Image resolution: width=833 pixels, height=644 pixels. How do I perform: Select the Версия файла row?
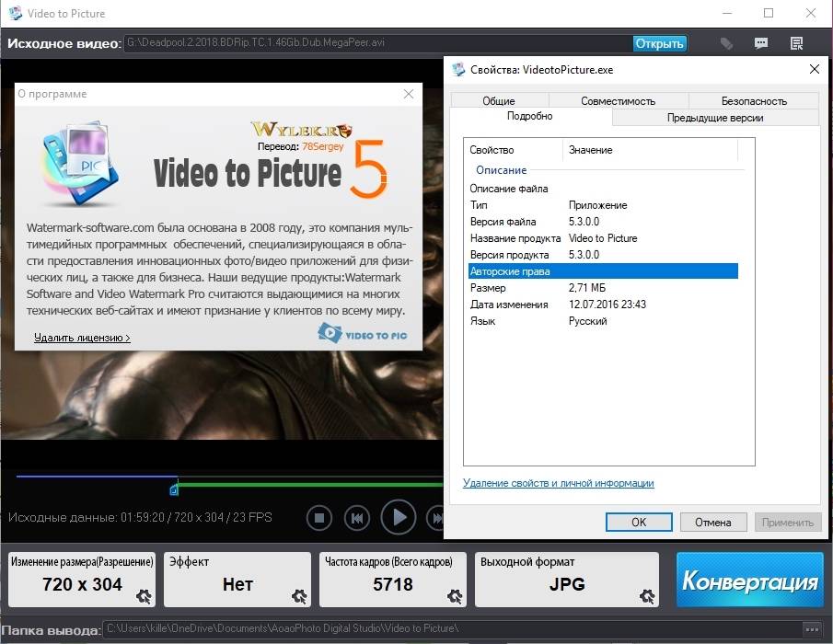pyautogui.click(x=603, y=222)
